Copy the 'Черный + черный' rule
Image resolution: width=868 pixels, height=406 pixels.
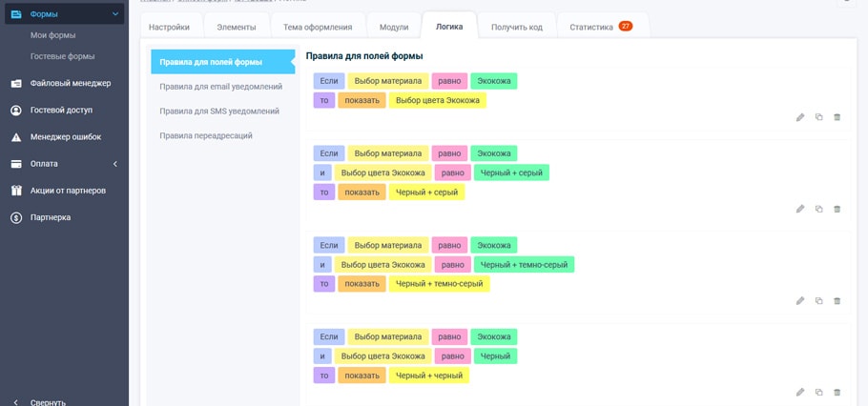818,393
